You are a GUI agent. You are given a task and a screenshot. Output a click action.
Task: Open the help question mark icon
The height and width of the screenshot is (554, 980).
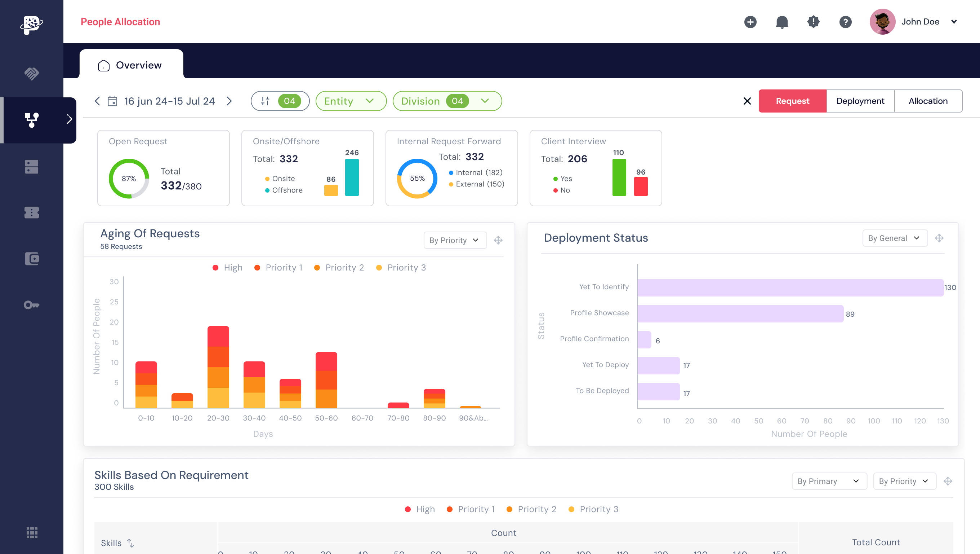tap(845, 22)
